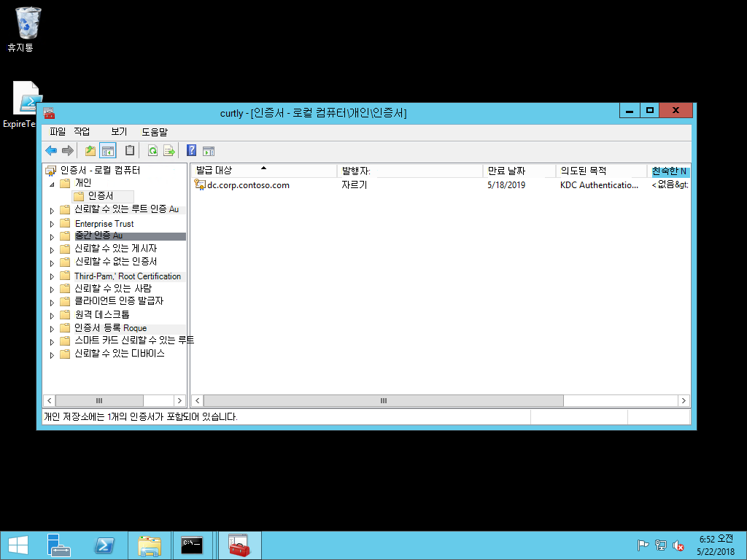
Task: Open the 파일 menu
Action: tap(58, 132)
